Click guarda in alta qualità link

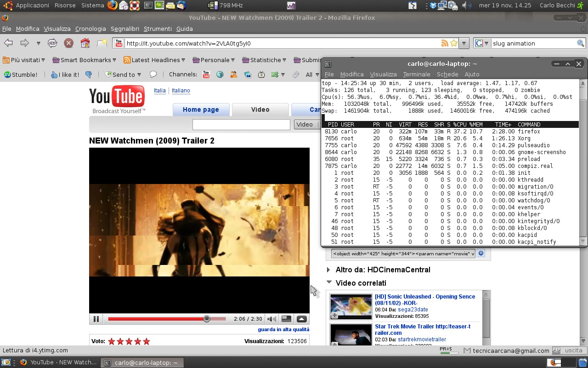point(283,329)
